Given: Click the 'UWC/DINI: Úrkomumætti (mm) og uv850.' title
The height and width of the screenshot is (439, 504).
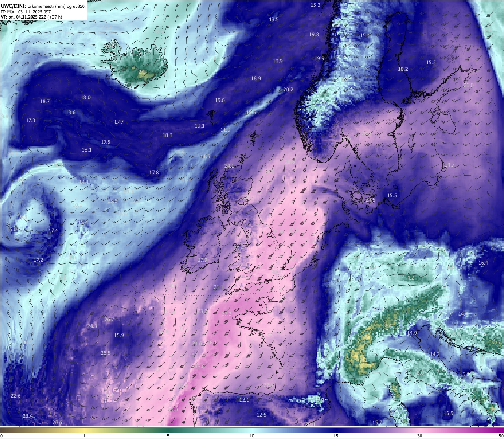Looking at the screenshot, I should point(43,6).
